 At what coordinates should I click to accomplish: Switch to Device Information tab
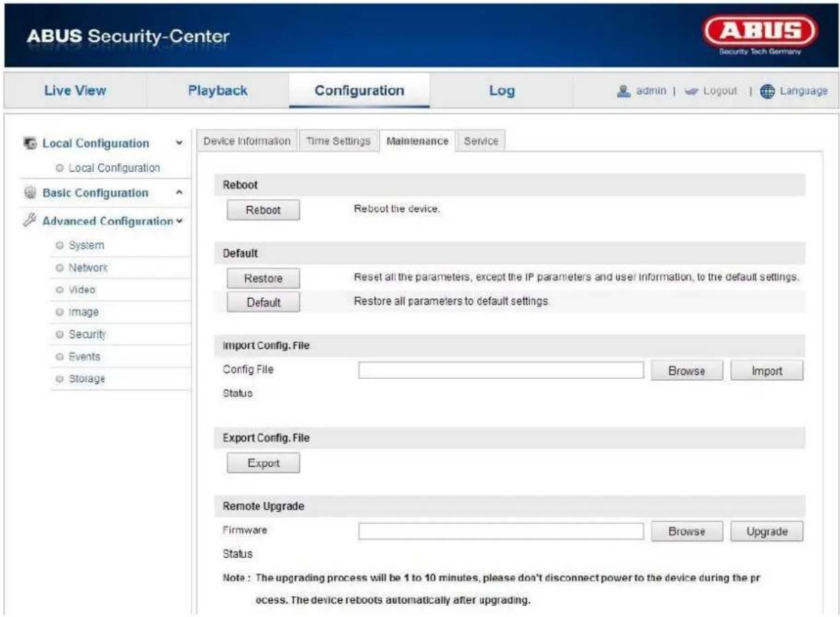coord(247,140)
